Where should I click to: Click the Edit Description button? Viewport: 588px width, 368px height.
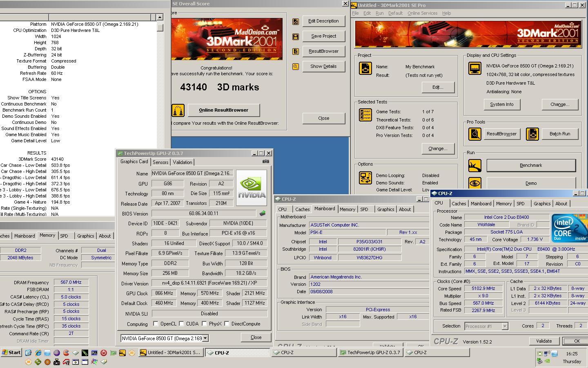coord(323,21)
